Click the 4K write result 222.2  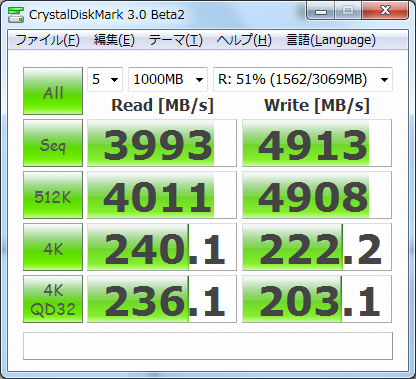coord(317,247)
